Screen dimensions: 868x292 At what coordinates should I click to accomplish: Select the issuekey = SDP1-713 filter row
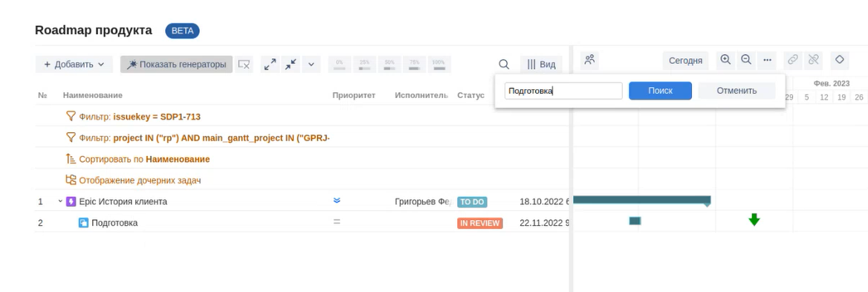coord(302,117)
